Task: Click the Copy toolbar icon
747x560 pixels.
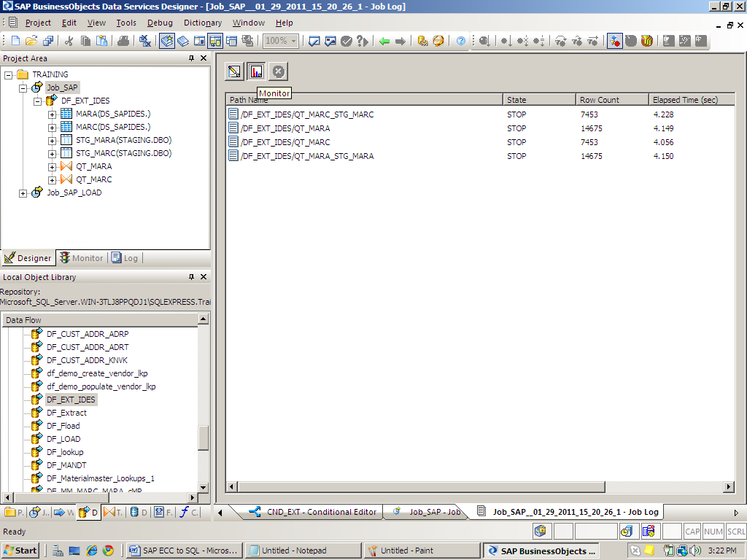Action: pos(85,41)
